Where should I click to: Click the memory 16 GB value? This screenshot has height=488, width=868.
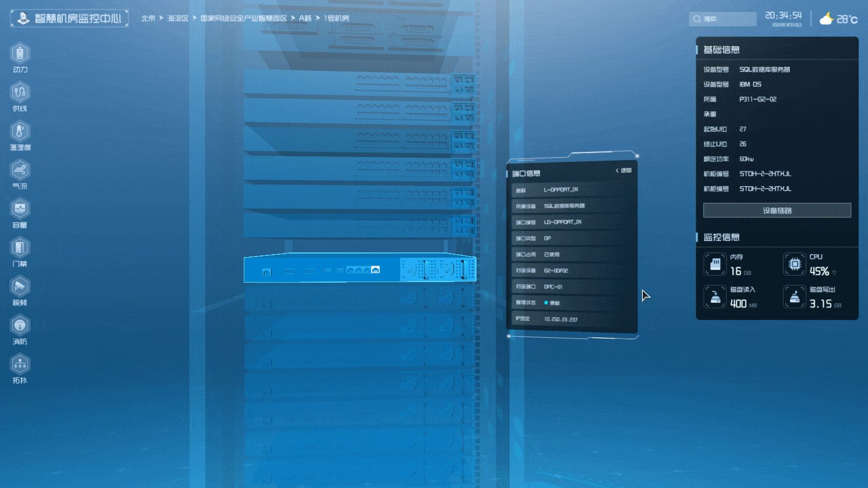pos(741,272)
